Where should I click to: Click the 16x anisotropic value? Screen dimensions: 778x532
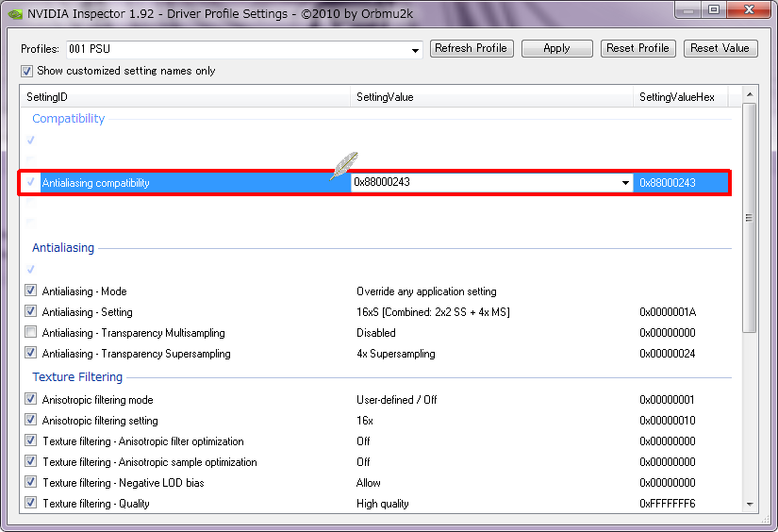[365, 421]
